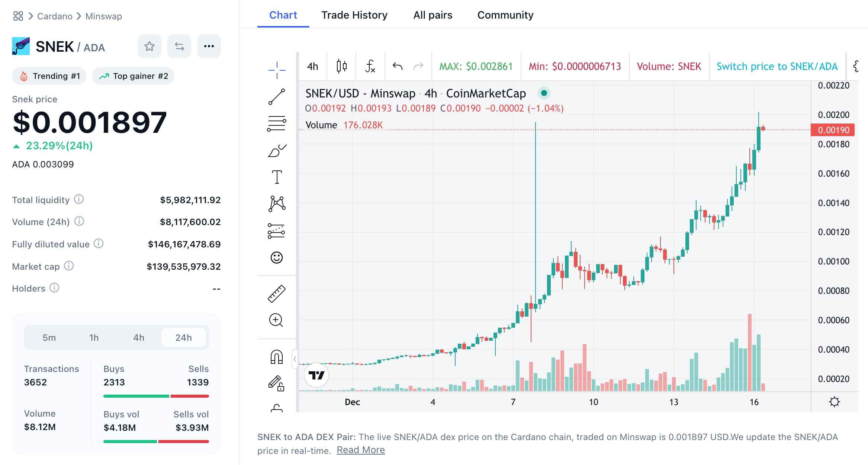
Task: Click the SNEK/USD chart title legend
Action: [x=415, y=93]
